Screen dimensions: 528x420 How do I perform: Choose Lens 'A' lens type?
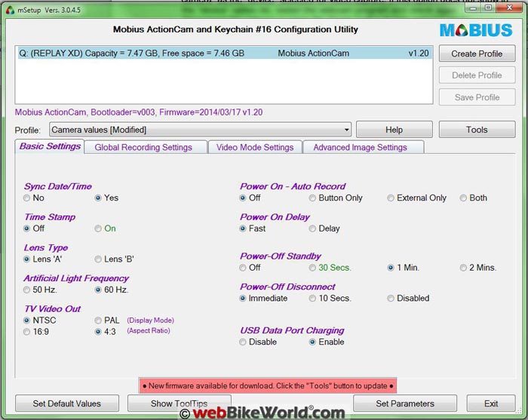click(x=26, y=259)
